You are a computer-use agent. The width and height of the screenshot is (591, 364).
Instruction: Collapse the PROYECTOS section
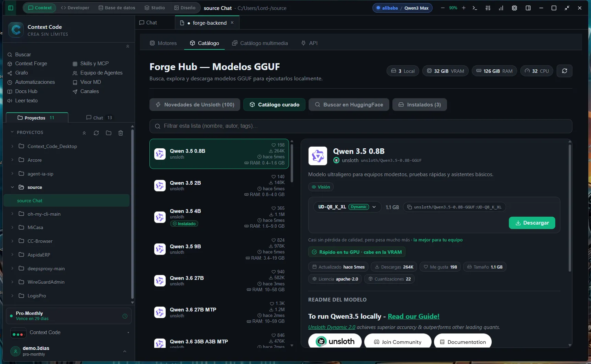click(x=12, y=132)
